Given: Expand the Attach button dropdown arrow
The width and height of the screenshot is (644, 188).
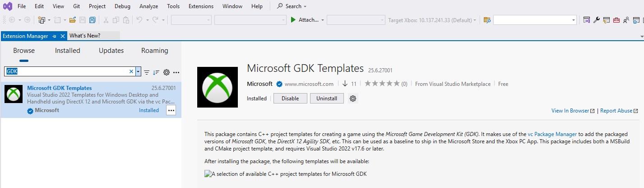Looking at the screenshot, I should point(323,20).
